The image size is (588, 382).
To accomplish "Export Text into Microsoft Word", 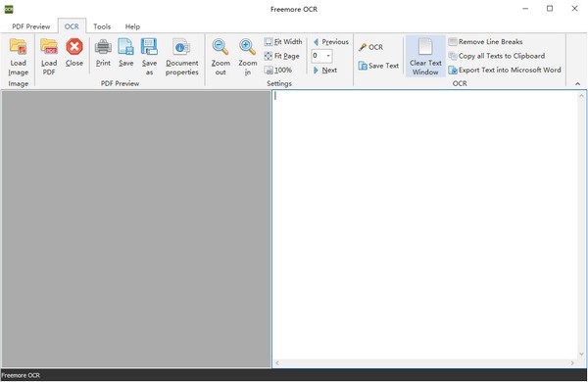I will coord(505,71).
